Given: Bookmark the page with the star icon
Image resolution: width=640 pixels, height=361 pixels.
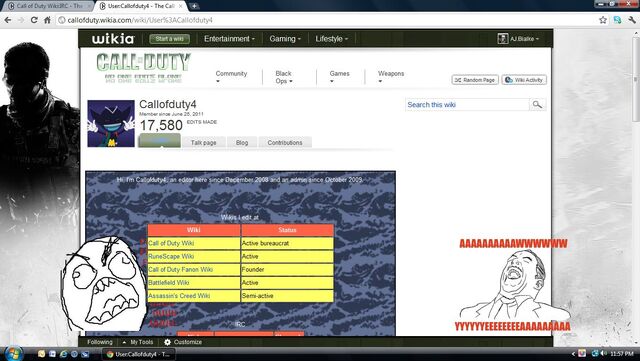Looking at the screenshot, I should [x=603, y=20].
